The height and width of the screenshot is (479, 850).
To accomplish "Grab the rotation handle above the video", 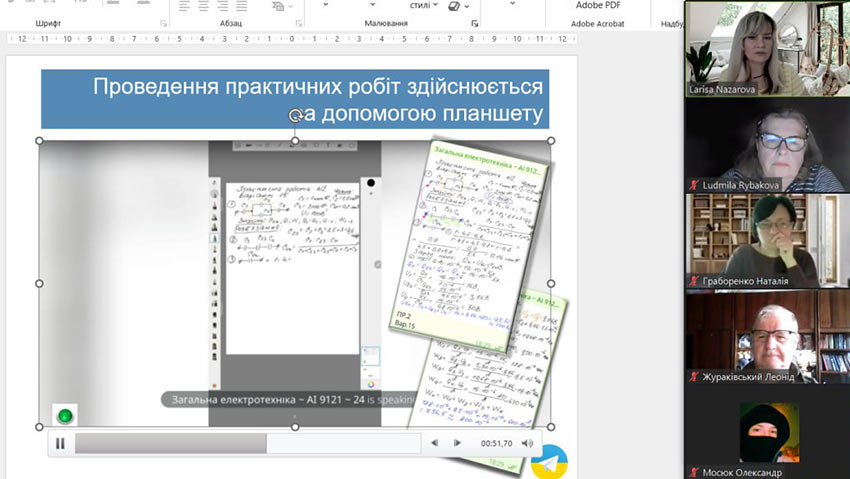I will pos(295,116).
